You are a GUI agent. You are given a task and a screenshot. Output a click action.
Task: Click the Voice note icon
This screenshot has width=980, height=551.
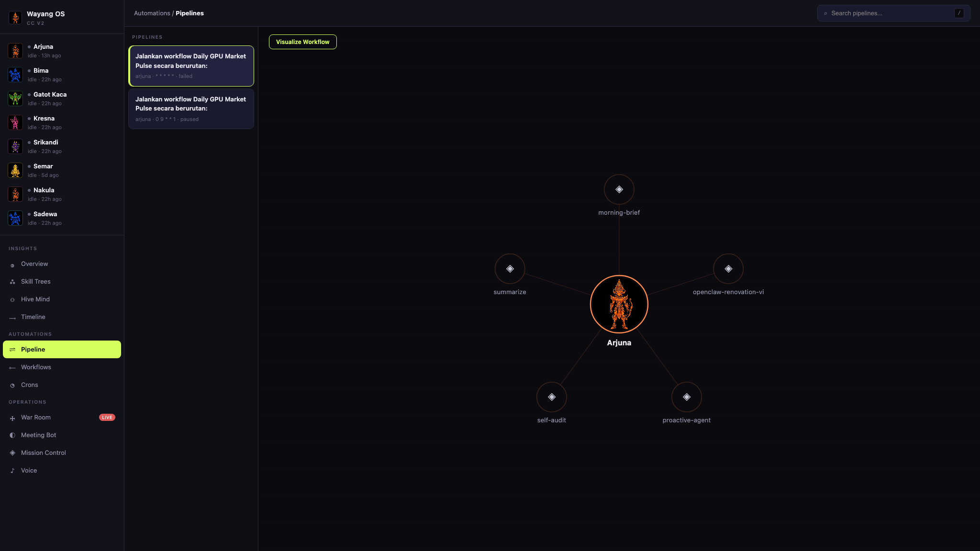coord(12,471)
